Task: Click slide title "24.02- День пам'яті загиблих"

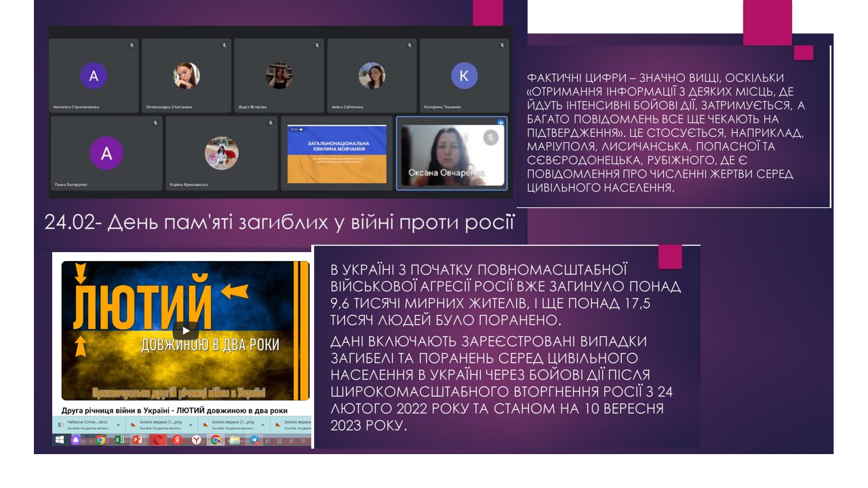Action: [x=279, y=222]
